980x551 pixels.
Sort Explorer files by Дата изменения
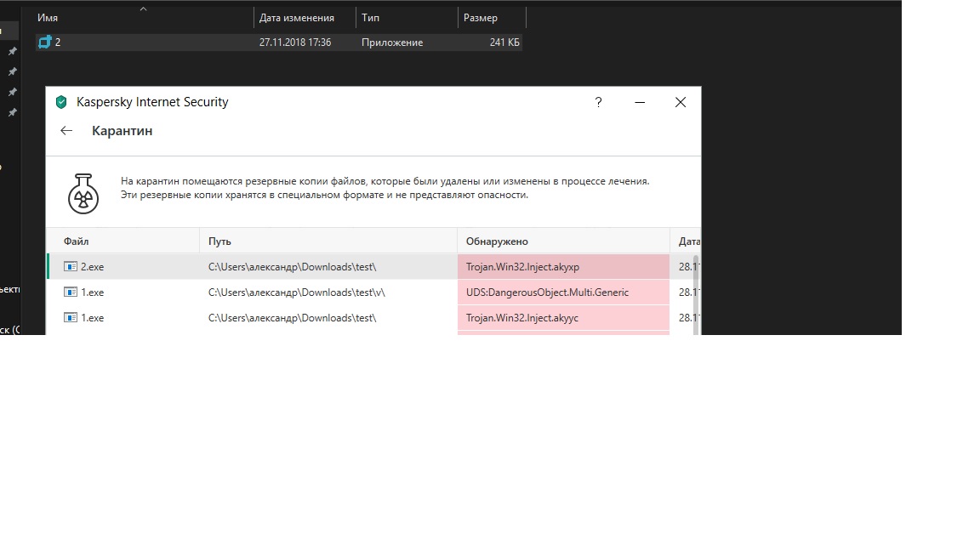point(296,18)
